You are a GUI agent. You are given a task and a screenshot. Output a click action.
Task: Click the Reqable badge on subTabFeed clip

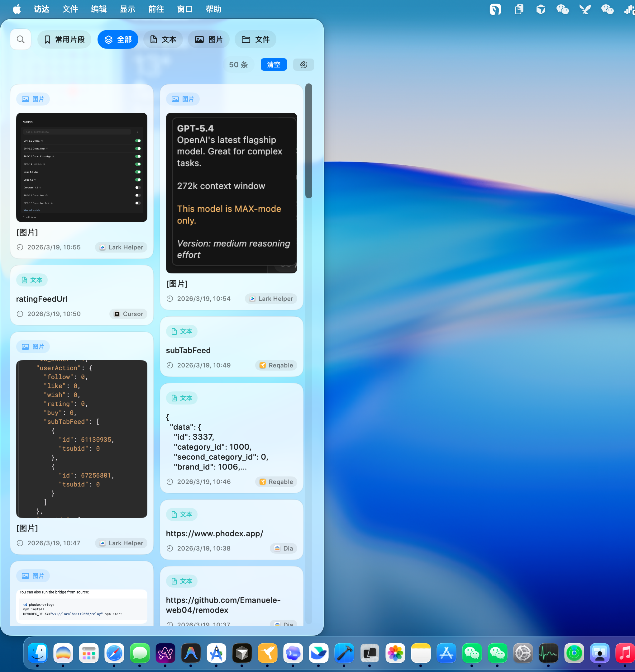[x=276, y=365]
